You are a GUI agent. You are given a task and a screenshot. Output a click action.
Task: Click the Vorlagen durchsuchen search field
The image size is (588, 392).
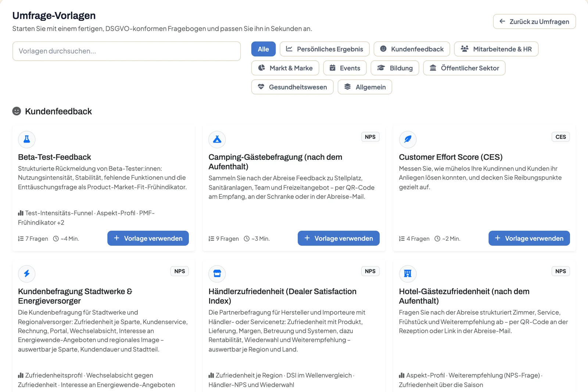click(x=126, y=51)
